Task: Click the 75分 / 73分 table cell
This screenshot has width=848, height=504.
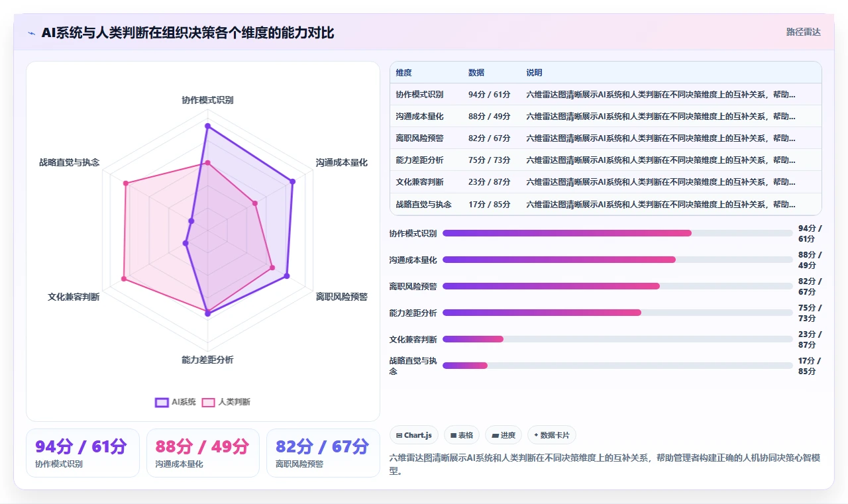Action: click(x=490, y=160)
